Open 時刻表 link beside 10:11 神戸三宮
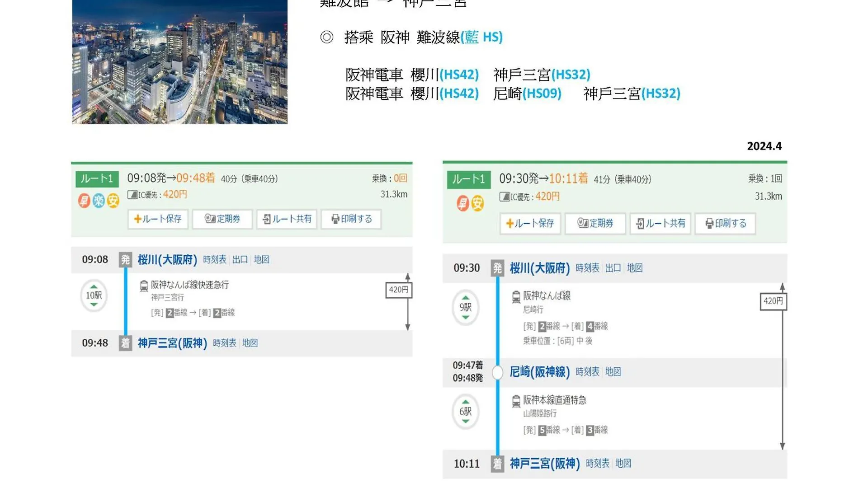Viewport: 868px width, 488px height. 597,464
